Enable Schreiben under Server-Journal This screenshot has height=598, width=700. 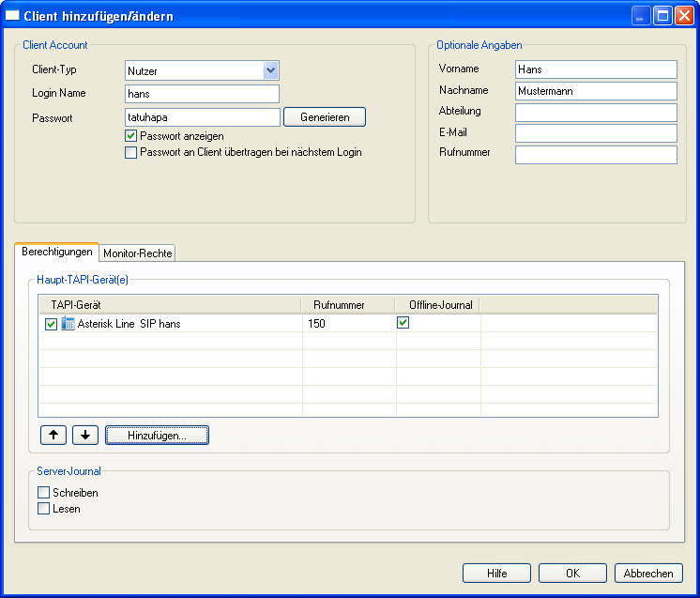pyautogui.click(x=43, y=493)
